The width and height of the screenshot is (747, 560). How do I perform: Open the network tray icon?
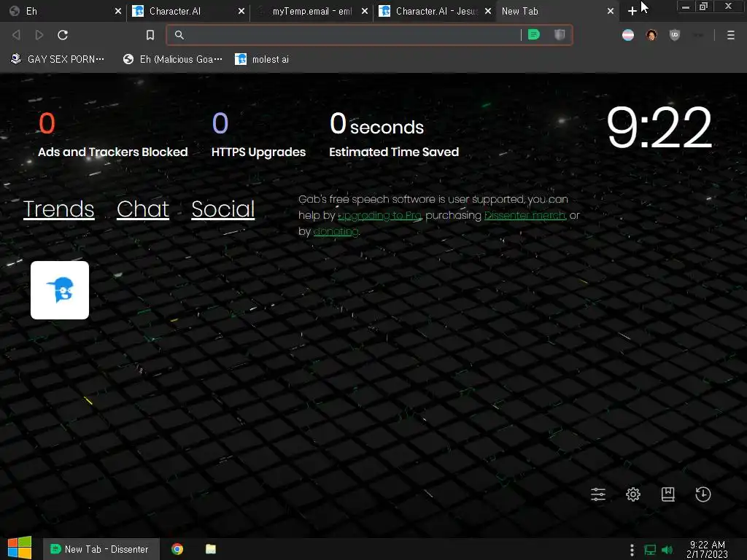(x=650, y=550)
